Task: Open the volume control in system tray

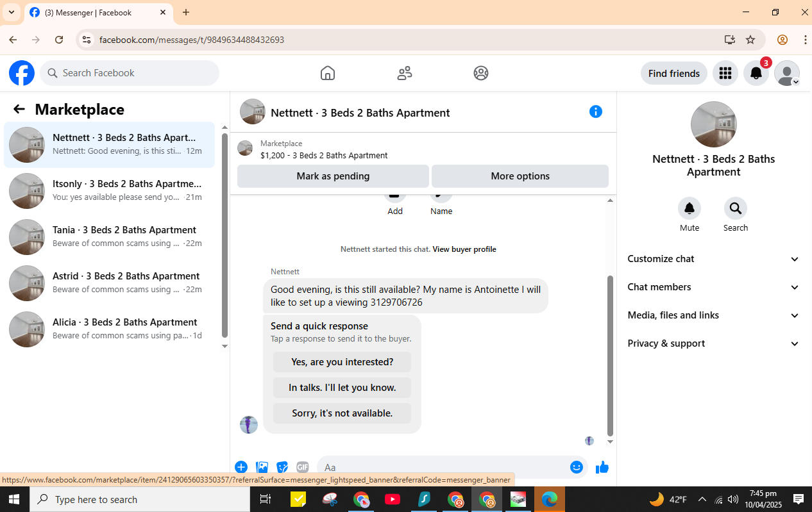Action: (x=733, y=499)
